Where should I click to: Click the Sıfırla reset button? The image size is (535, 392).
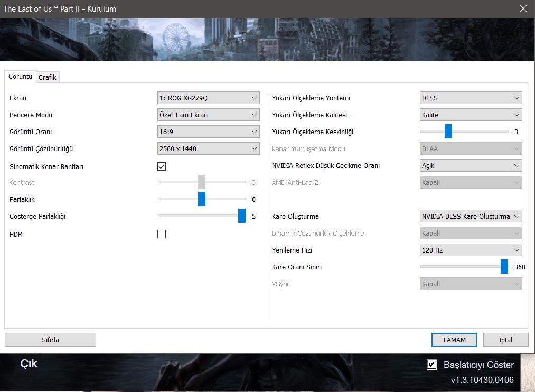(x=50, y=340)
